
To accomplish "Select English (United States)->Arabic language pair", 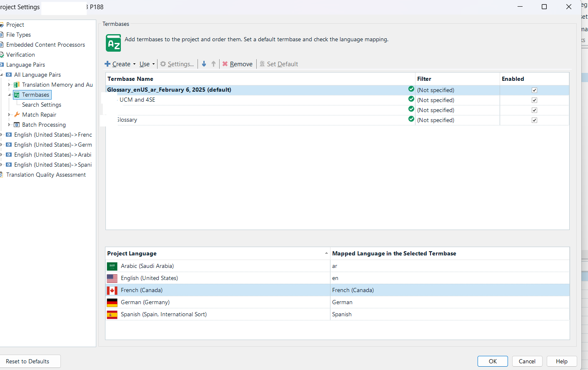I will click(x=53, y=155).
